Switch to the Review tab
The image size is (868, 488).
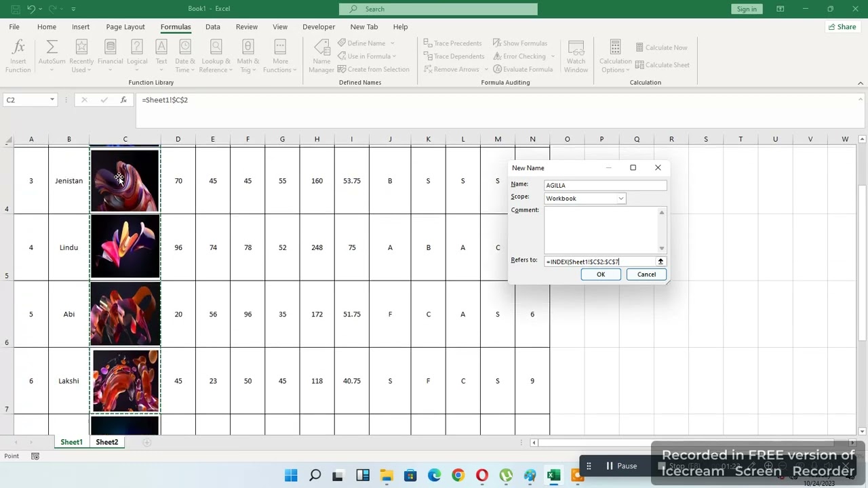click(x=247, y=26)
